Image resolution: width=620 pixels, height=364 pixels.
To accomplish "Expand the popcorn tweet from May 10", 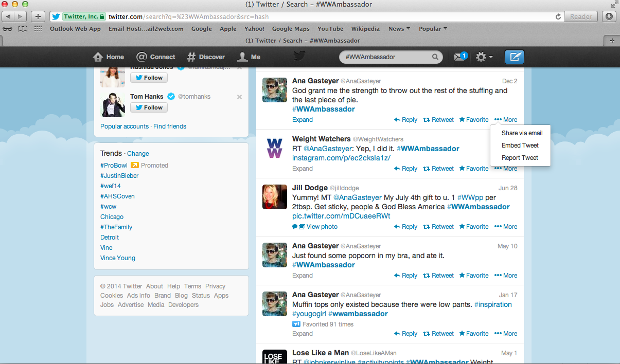I will 303,276.
